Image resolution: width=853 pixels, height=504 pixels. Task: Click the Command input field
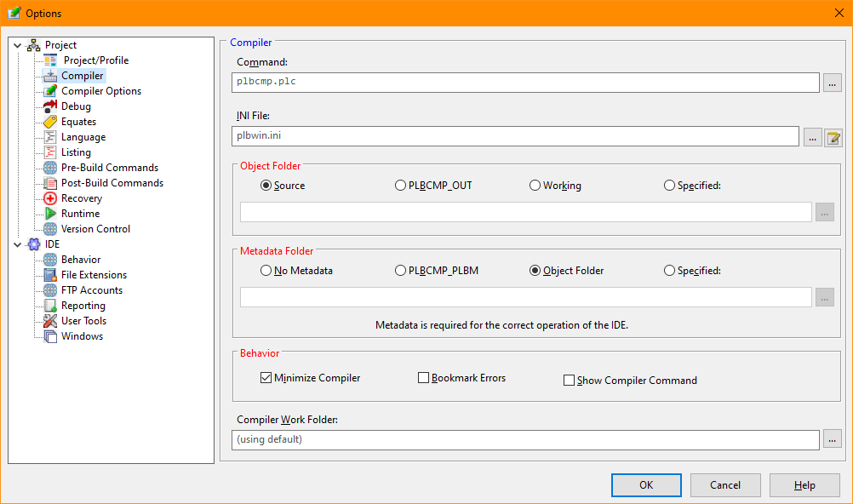(524, 83)
